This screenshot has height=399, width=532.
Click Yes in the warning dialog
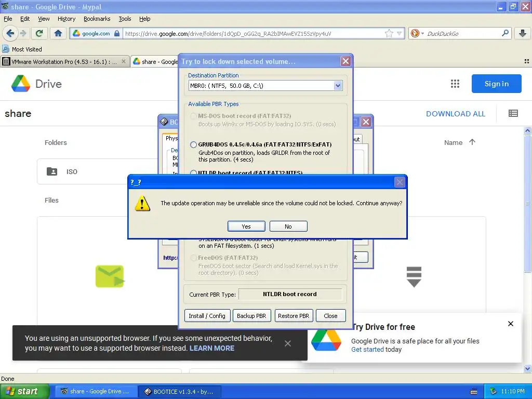coord(246,227)
